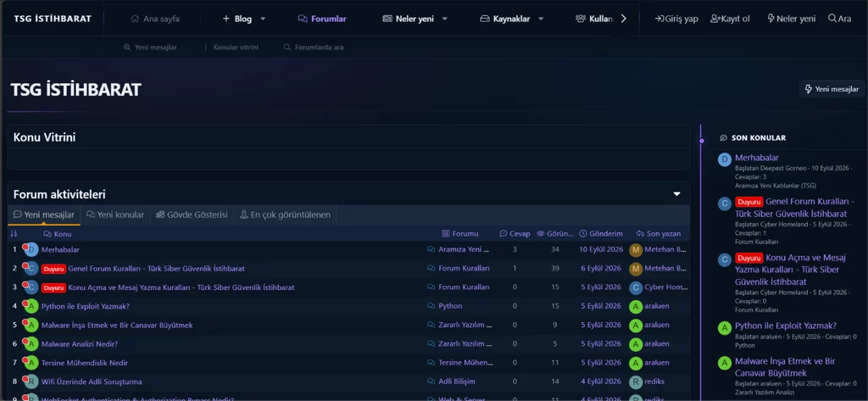
Task: Go to the Forumlar section
Action: [322, 19]
